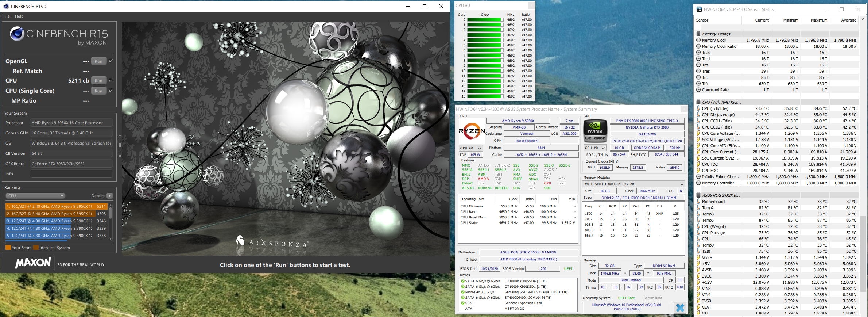Collapse the Memory Timings sensor group
Viewport: 868px width, 317px height.
[x=698, y=34]
